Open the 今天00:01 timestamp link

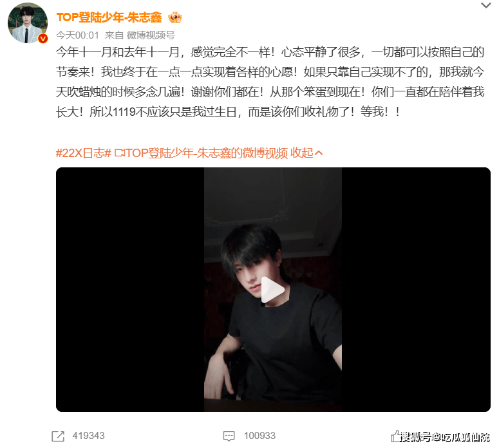click(x=78, y=35)
